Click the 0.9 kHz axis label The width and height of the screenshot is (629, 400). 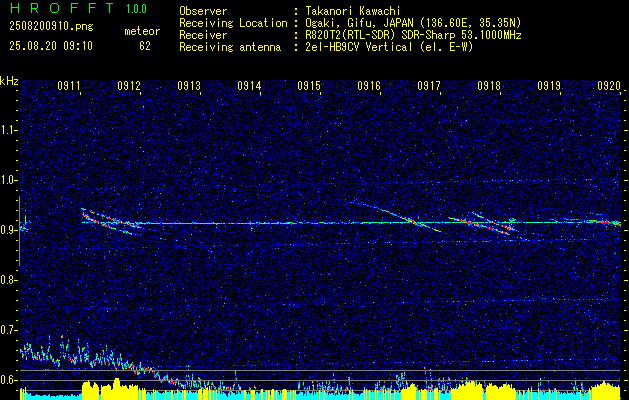point(9,230)
